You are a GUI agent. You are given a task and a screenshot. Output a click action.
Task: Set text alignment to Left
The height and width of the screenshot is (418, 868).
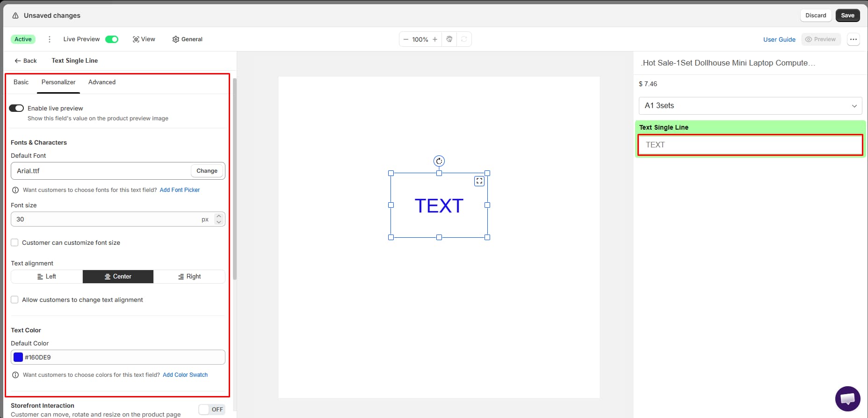47,277
